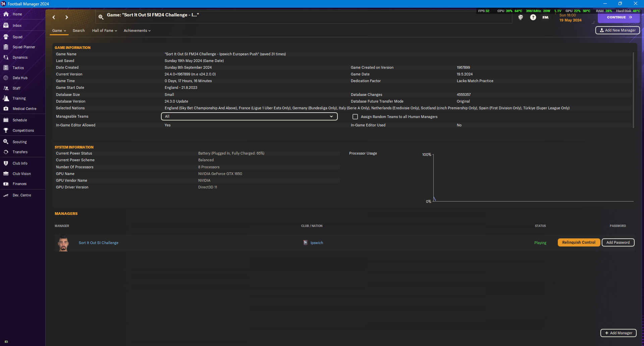Click the Squad shirt icon
644x346 pixels.
[6, 37]
